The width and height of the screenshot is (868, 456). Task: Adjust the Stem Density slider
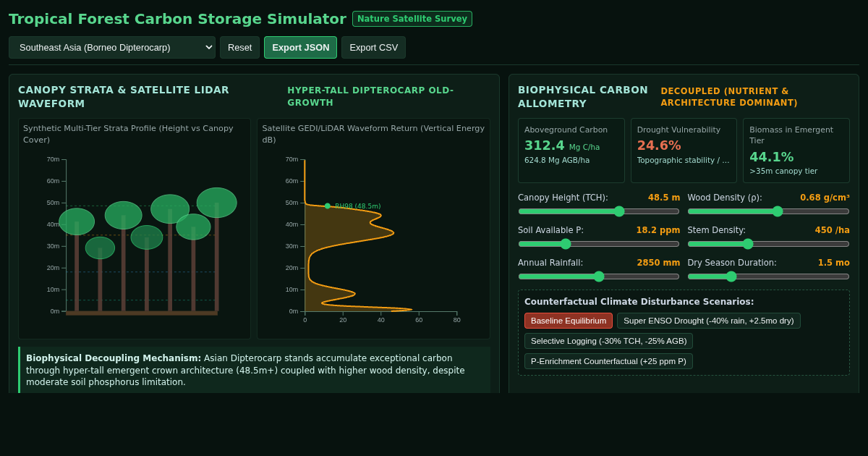[x=768, y=244]
